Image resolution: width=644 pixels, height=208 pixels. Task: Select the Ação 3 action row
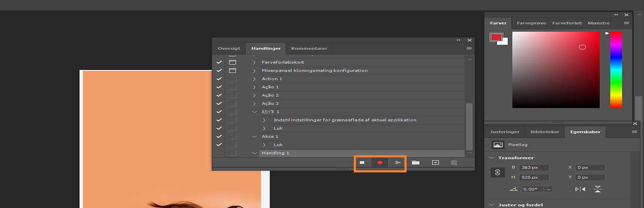[362, 103]
